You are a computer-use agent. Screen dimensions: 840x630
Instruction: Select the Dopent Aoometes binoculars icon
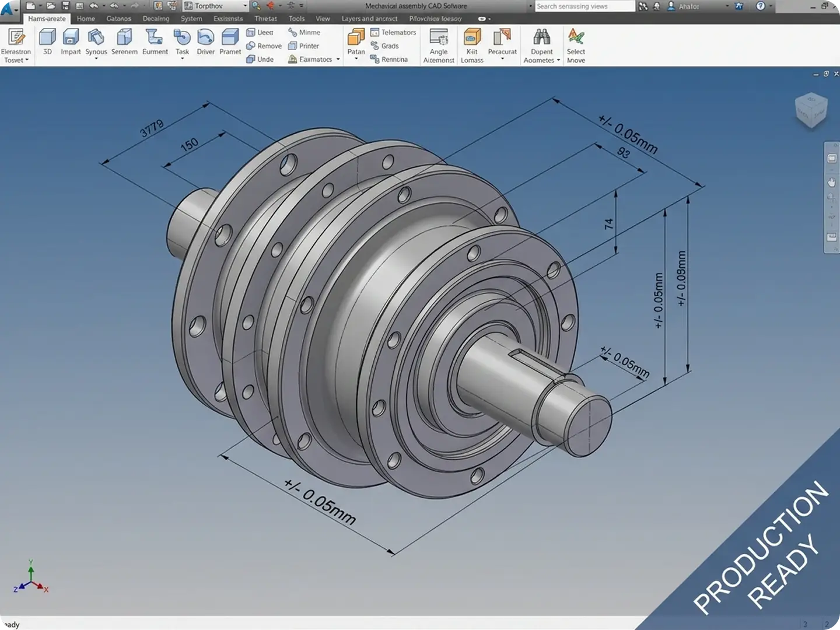coord(541,37)
